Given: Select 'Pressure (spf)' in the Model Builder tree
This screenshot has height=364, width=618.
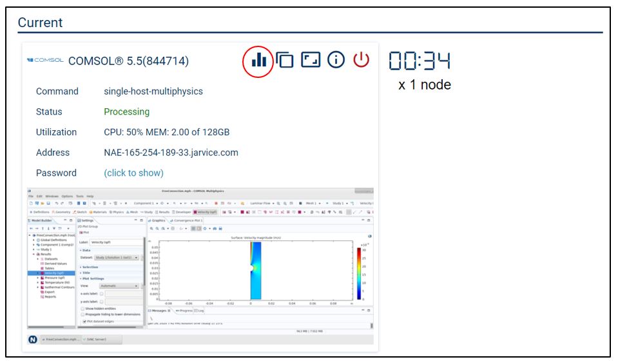Looking at the screenshot, I should click(54, 278).
